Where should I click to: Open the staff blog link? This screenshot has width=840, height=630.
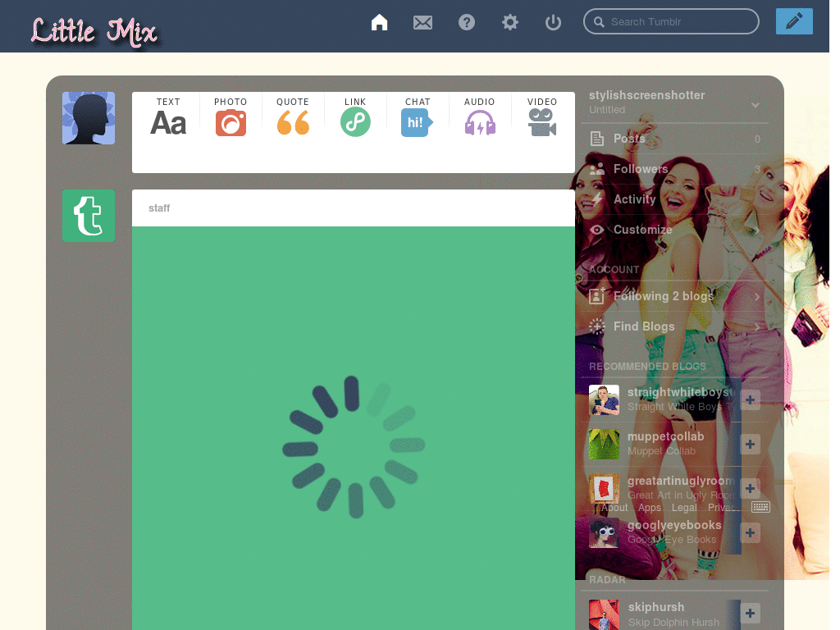159,208
